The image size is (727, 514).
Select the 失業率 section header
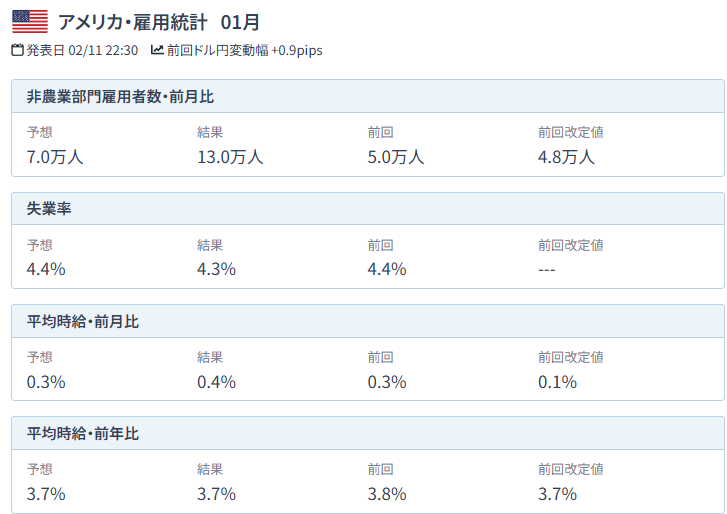(x=49, y=209)
